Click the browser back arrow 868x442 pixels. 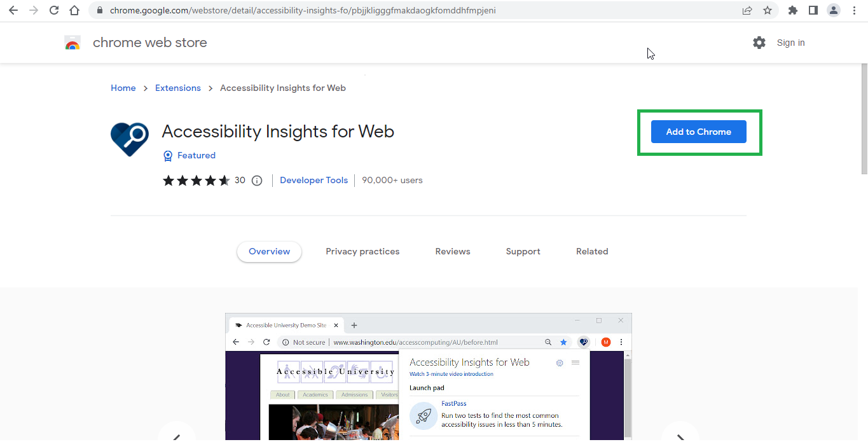(x=13, y=10)
